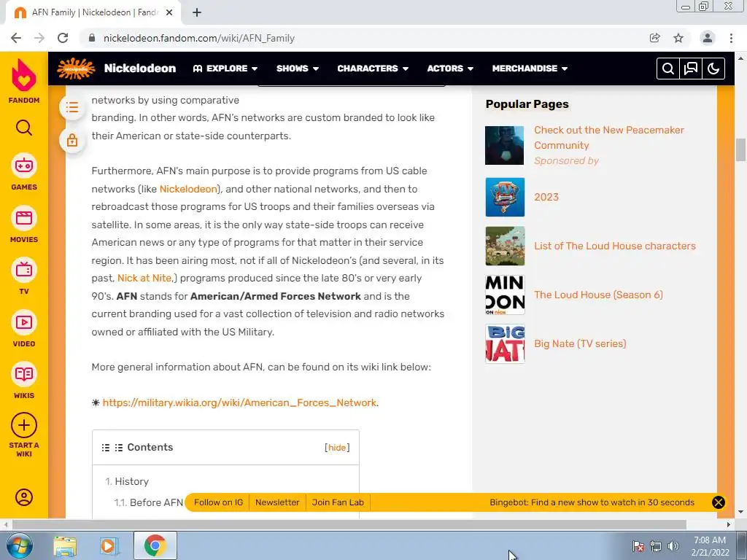This screenshot has width=747, height=560.
Task: Reload the page
Action: [x=63, y=38]
